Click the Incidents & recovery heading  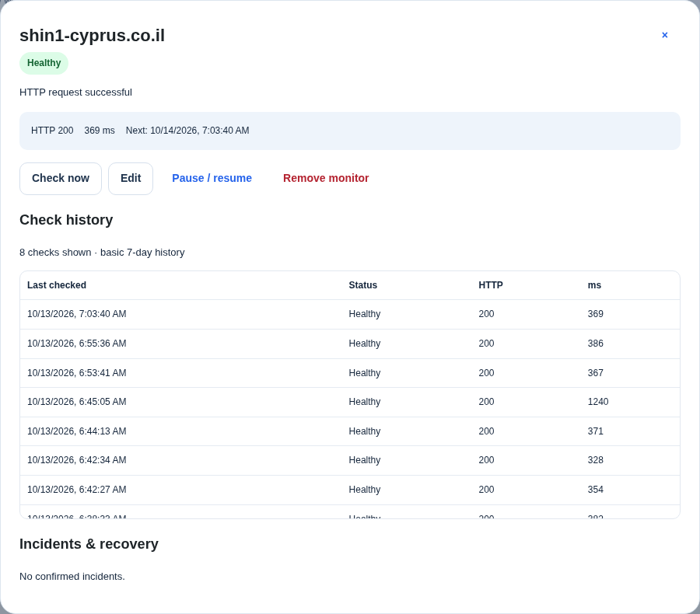[x=89, y=544]
